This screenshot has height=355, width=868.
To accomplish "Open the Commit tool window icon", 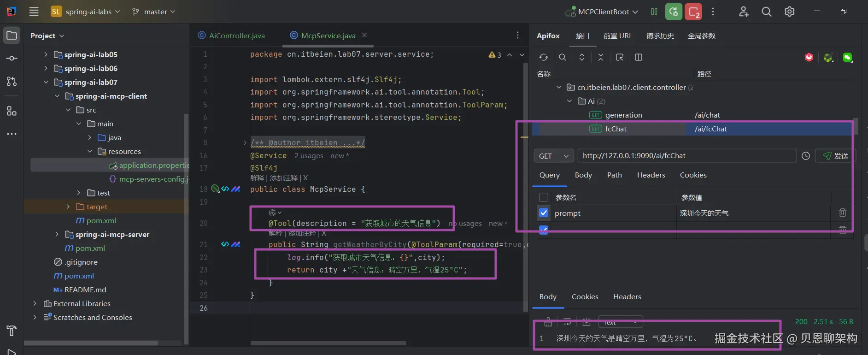I will click(12, 59).
